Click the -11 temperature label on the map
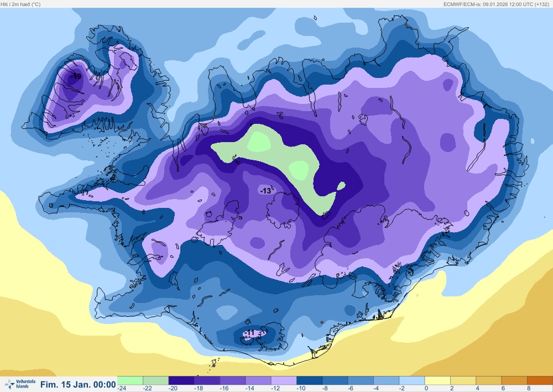Image resolution: width=553 pixels, height=392 pixels. point(249,332)
